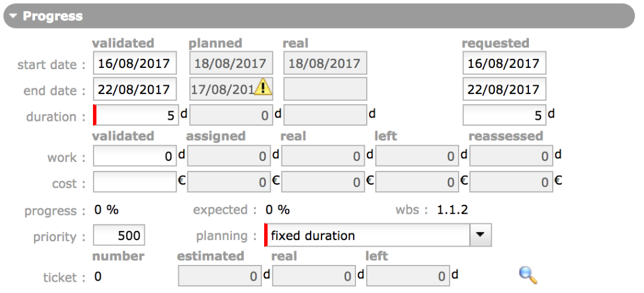The width and height of the screenshot is (644, 293).
Task: Click the planned start date field
Action: [231, 63]
